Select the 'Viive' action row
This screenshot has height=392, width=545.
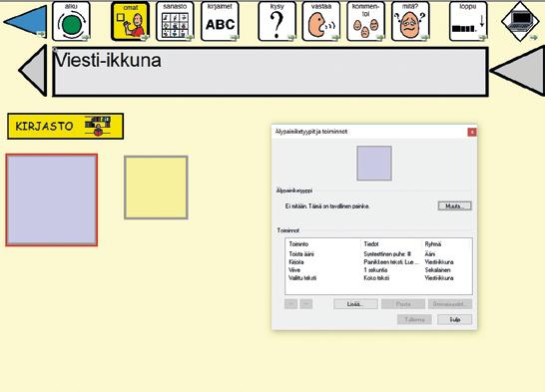pos(378,270)
